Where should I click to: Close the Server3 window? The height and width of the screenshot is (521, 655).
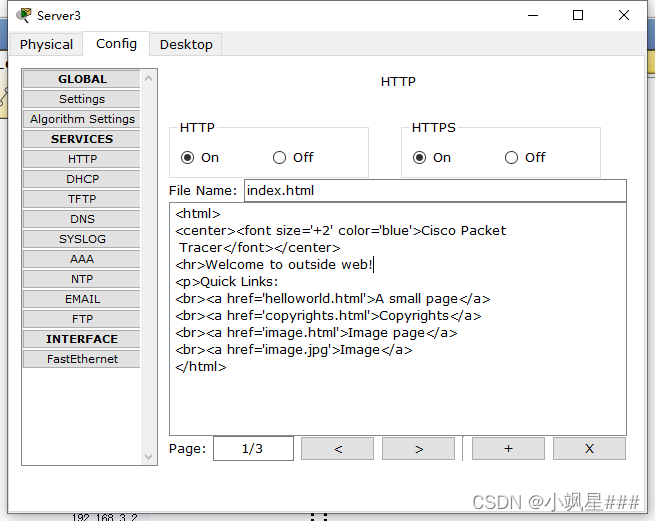tap(624, 15)
